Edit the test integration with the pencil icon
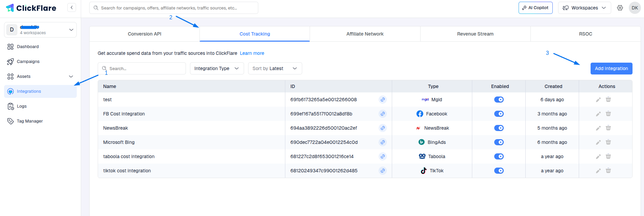Viewport: 644px width, 216px height. point(598,100)
